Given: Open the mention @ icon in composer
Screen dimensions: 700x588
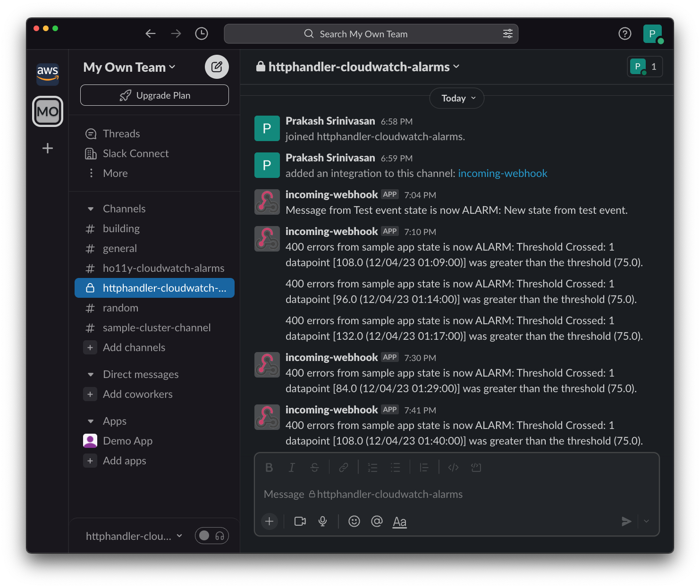Looking at the screenshot, I should click(x=377, y=521).
